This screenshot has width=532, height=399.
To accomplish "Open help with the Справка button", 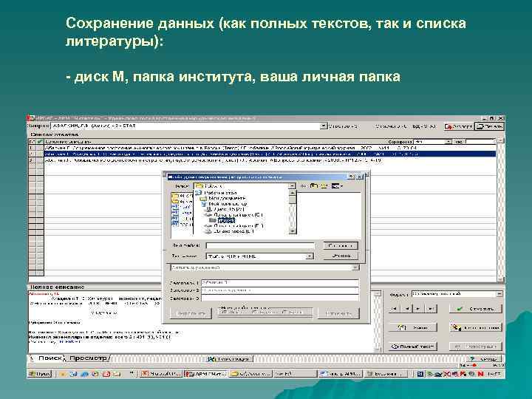I will pyautogui.click(x=483, y=358).
